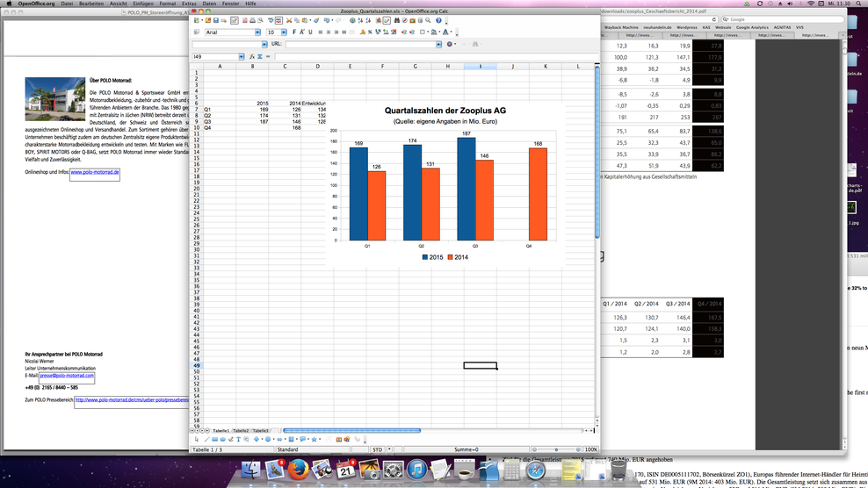
Task: Open the Paste options dropdown arrow
Action: 310,20
